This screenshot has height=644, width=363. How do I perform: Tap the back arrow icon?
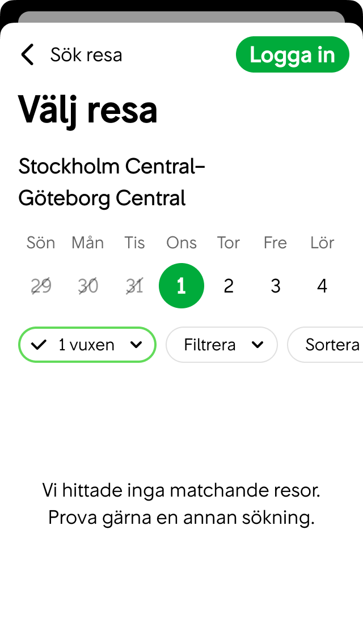27,54
